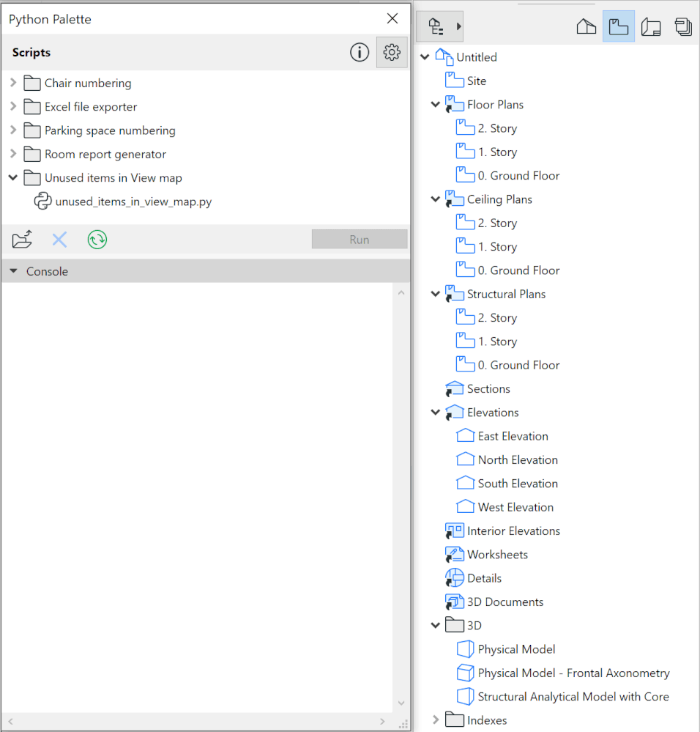Expand the Excel file exporter folder

tap(12, 107)
